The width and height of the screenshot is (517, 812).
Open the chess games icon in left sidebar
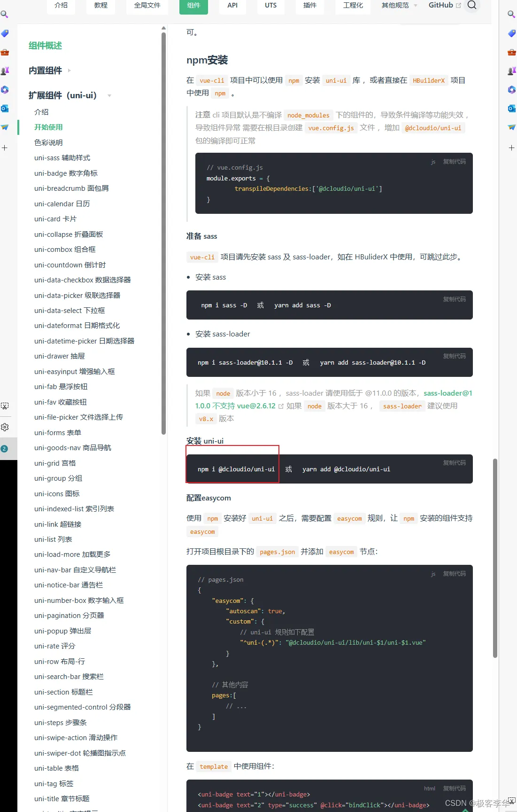5,71
